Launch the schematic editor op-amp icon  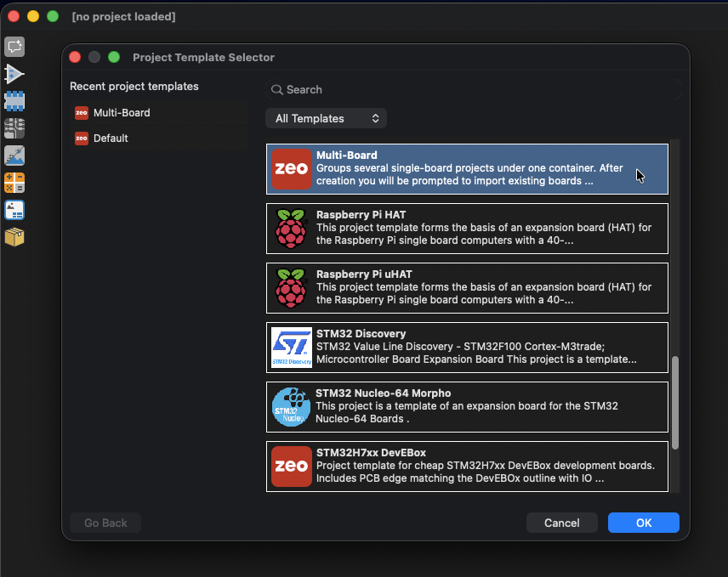tap(14, 74)
